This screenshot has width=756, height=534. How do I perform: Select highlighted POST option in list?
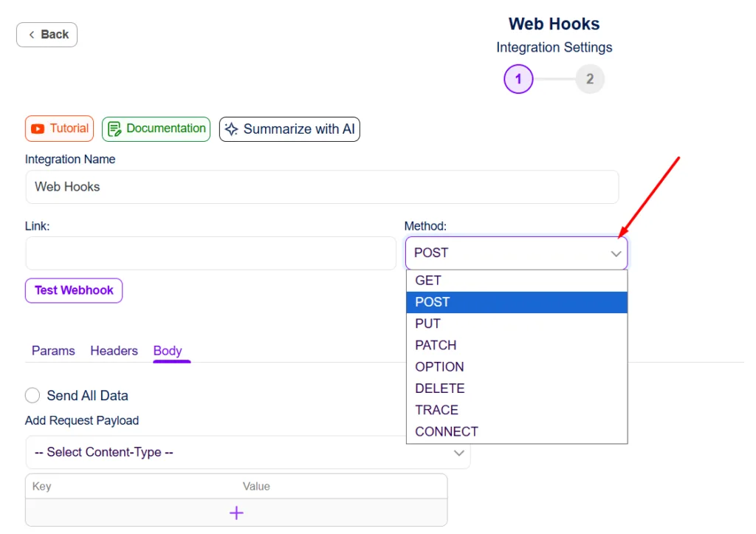point(517,303)
